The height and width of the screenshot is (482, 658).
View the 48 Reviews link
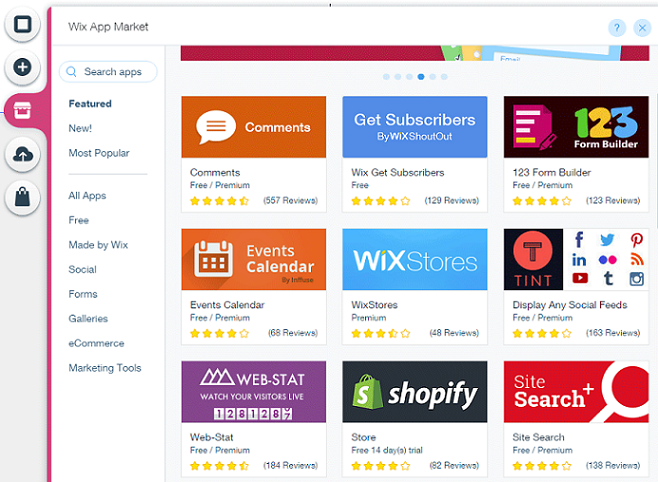[x=454, y=333]
